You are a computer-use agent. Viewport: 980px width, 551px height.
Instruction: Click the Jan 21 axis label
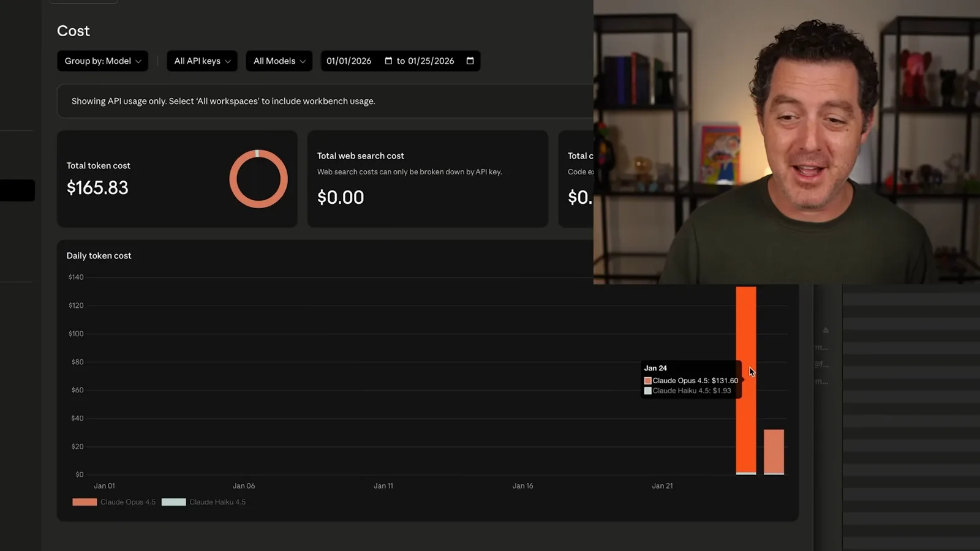pyautogui.click(x=662, y=485)
